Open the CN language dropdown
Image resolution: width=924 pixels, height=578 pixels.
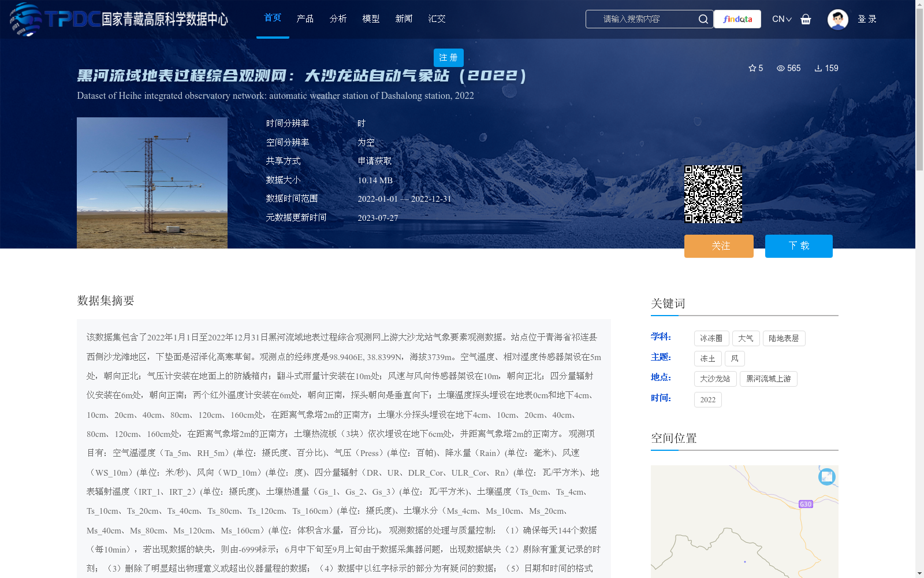tap(782, 19)
